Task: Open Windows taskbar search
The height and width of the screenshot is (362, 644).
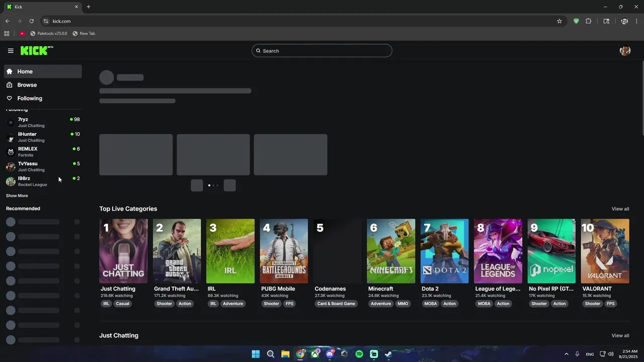Action: [x=270, y=354]
